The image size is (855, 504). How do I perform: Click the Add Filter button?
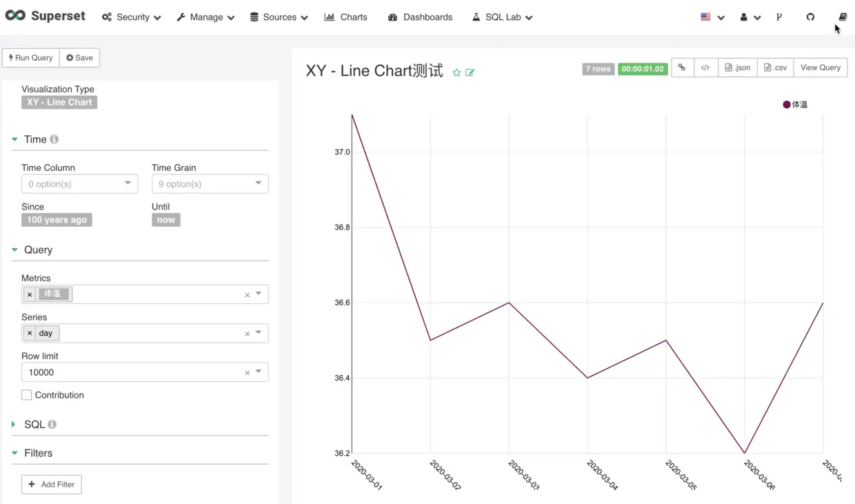[52, 485]
